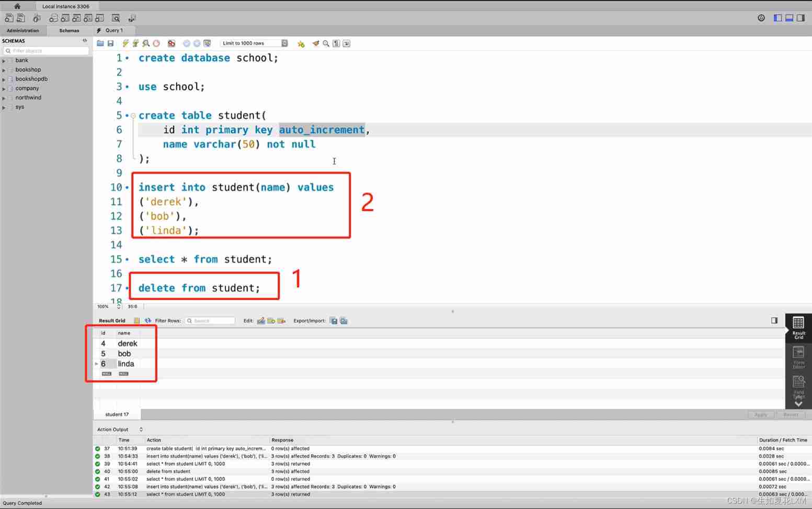Open script file in editor toolbar

click(x=100, y=43)
